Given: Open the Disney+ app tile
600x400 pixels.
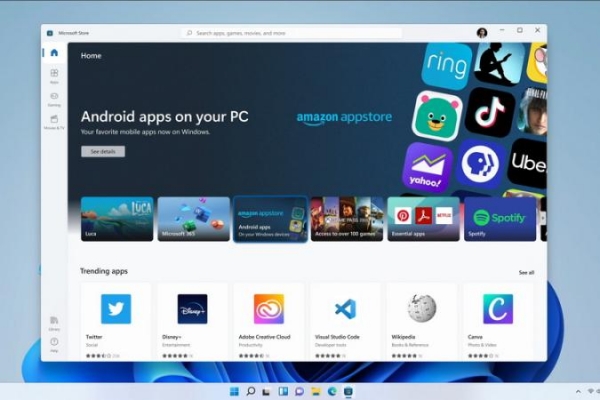Looking at the screenshot, I should (192, 308).
